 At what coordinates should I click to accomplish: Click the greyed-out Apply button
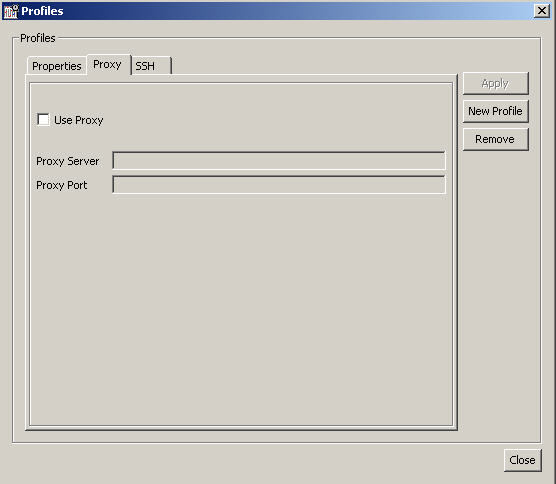[x=495, y=83]
